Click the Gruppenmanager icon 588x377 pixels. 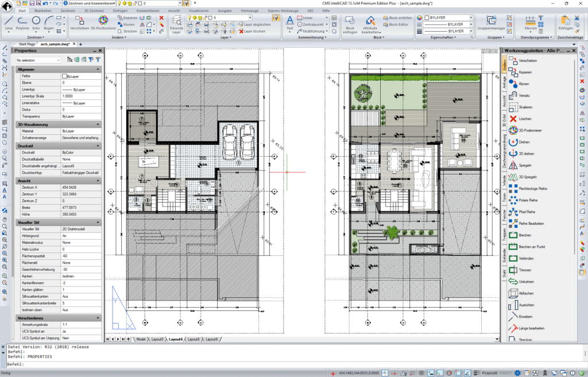pos(490,21)
